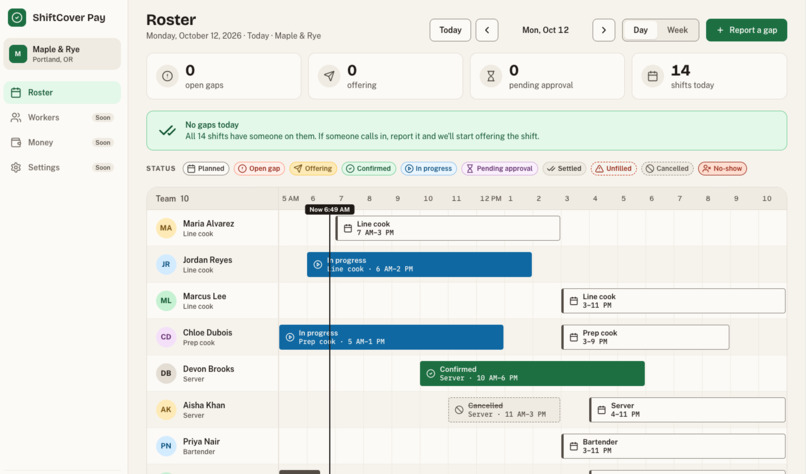Click the Now 6:49 AM timeline marker
The height and width of the screenshot is (474, 806).
(329, 209)
